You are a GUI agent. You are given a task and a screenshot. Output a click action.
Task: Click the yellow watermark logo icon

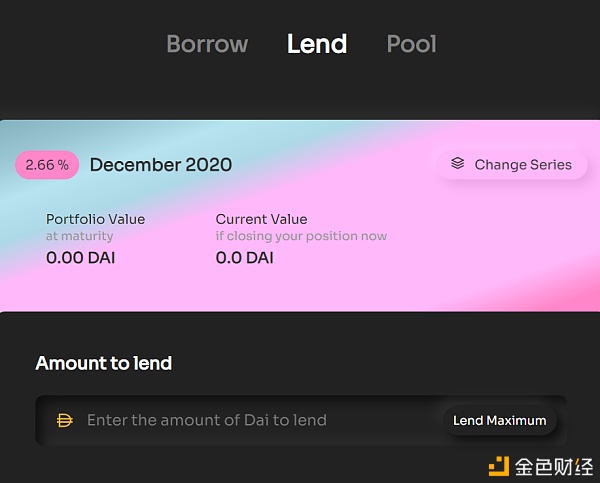tap(499, 466)
